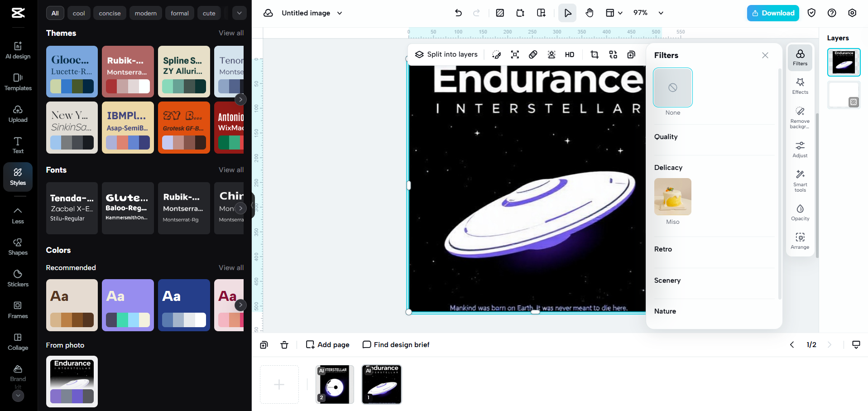Open the Adjust panel
Viewport: 868px width, 411px height.
[800, 149]
